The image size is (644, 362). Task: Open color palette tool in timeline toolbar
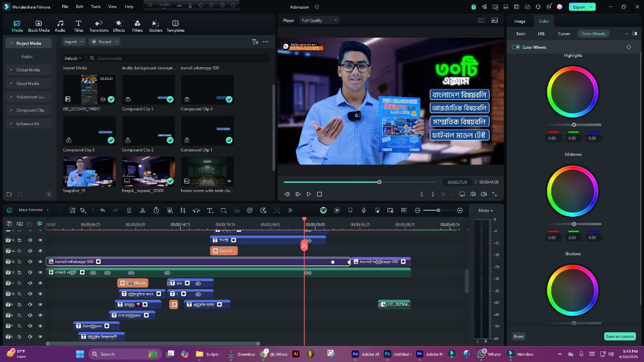click(250, 210)
